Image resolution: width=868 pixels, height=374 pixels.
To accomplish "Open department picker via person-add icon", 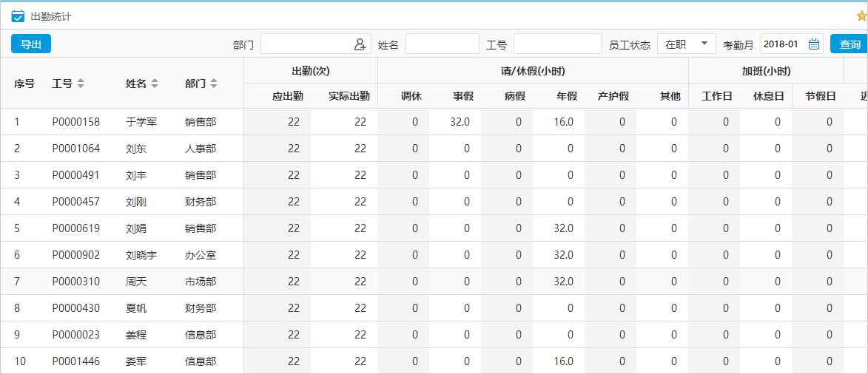I will coord(360,44).
